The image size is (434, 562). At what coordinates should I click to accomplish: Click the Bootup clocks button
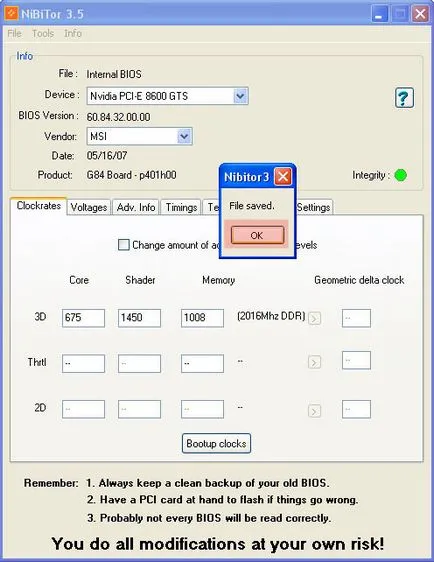click(216, 443)
